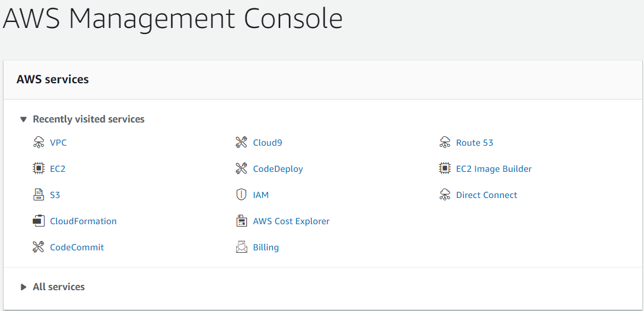Click the CodeCommit tools icon
644x311 pixels.
click(x=38, y=247)
